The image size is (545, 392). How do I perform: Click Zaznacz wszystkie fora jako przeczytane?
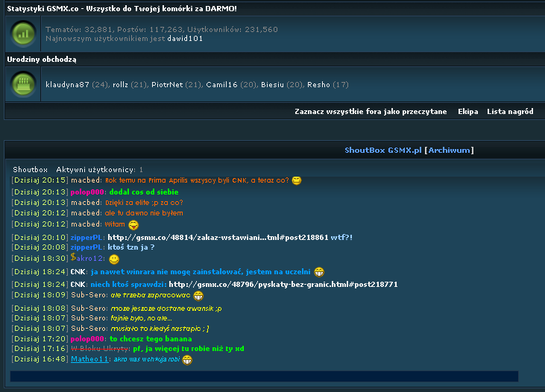tap(371, 112)
